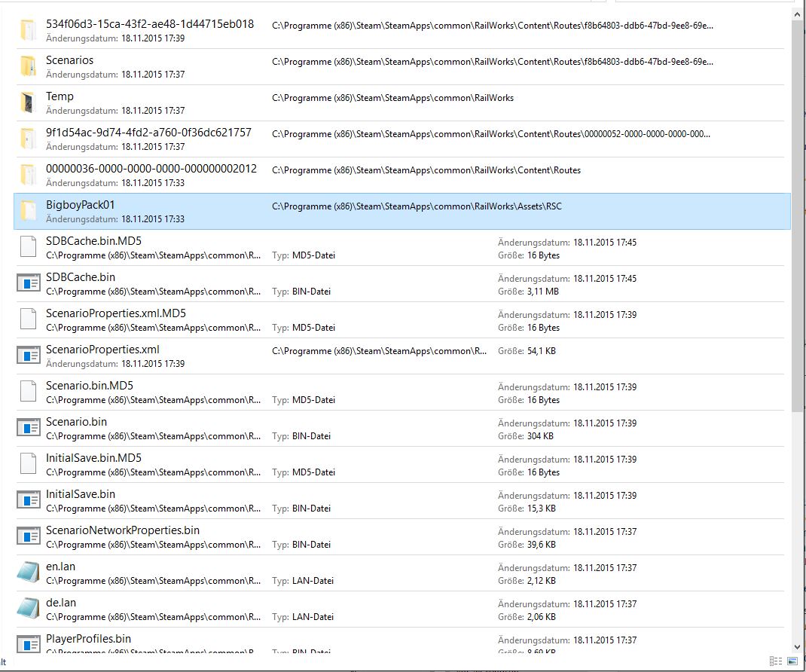Switch to details view icon in status bar
This screenshot has height=672, width=806.
pos(776,661)
